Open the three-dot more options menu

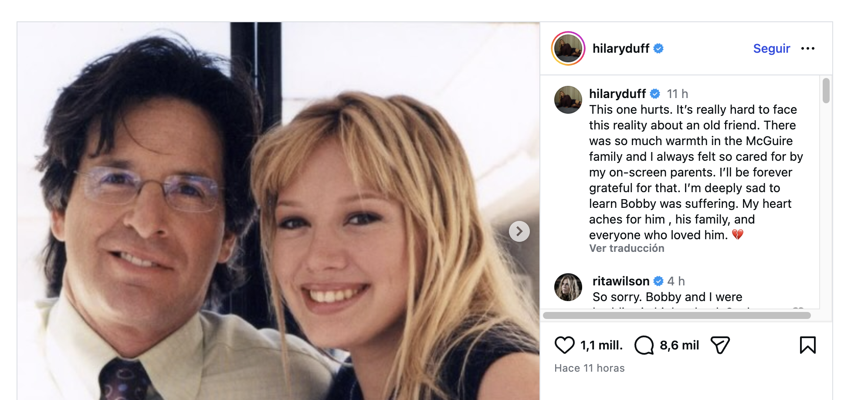click(x=807, y=48)
